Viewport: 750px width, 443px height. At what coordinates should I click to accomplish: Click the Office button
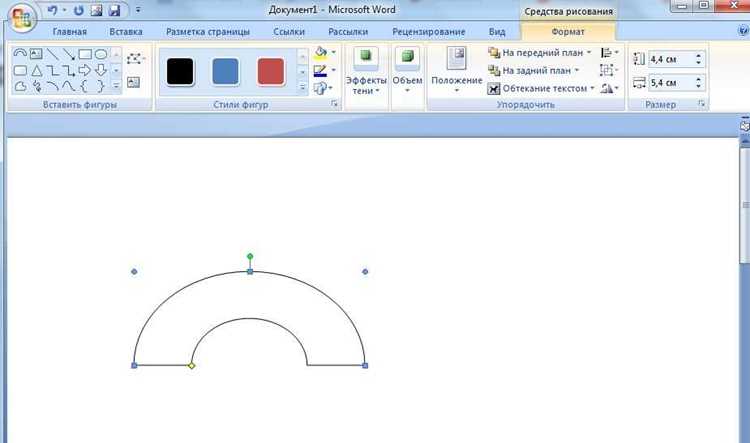click(x=22, y=18)
